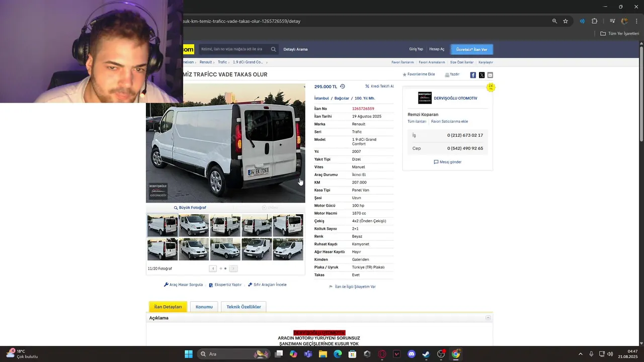Open Microsoft Store from the taskbar
This screenshot has width=644, height=362.
point(352,354)
